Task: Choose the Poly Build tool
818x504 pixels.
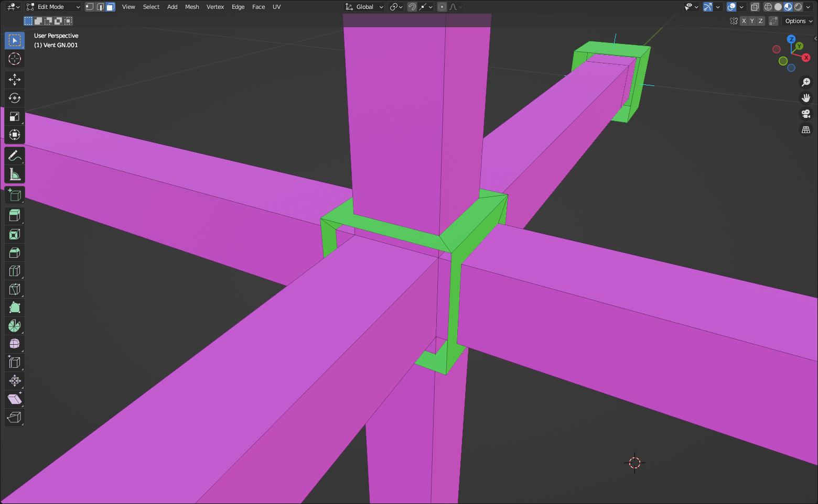Action: 15,308
